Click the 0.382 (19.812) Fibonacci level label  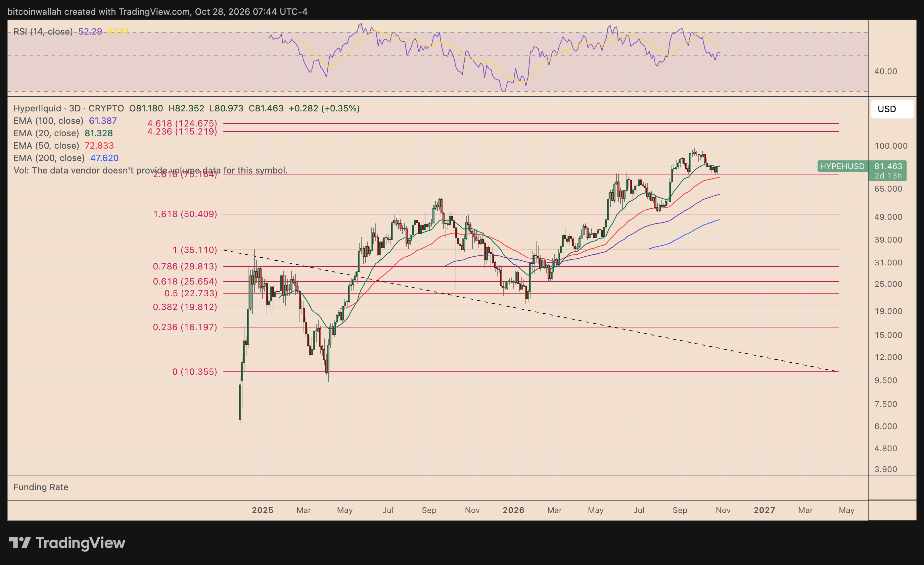point(185,307)
